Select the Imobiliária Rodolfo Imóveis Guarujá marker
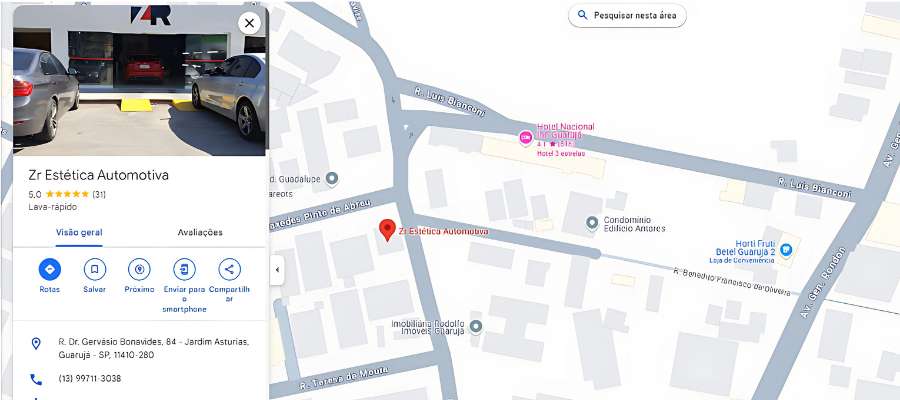900x400 pixels. coord(475,327)
